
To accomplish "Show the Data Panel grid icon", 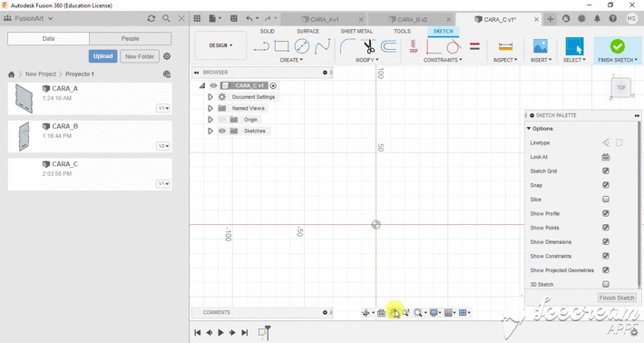I will (x=197, y=18).
